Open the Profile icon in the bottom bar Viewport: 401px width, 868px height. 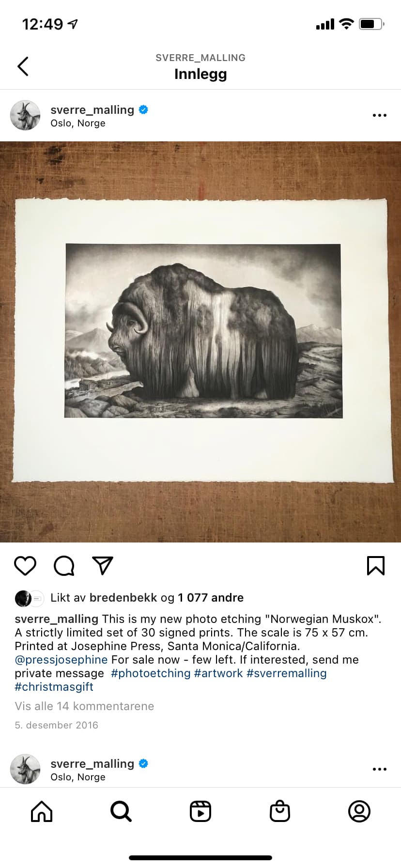tap(359, 811)
